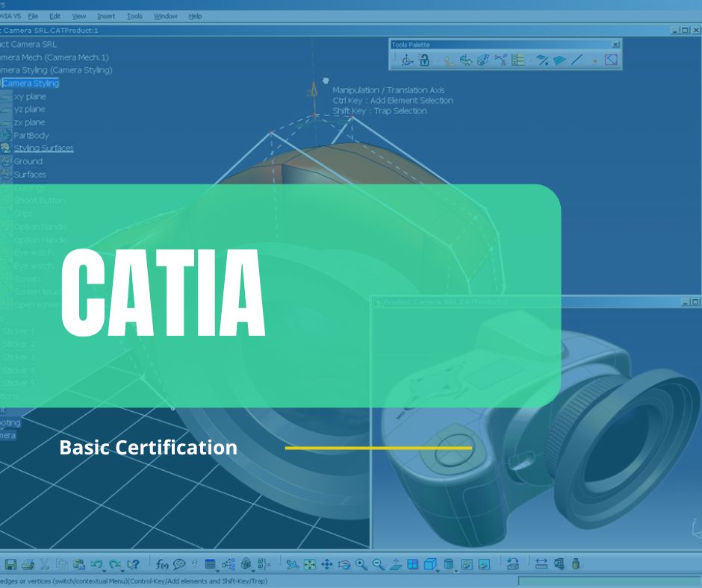This screenshot has width=702, height=588.
Task: Open the Formula f(x) tool
Action: 161,564
